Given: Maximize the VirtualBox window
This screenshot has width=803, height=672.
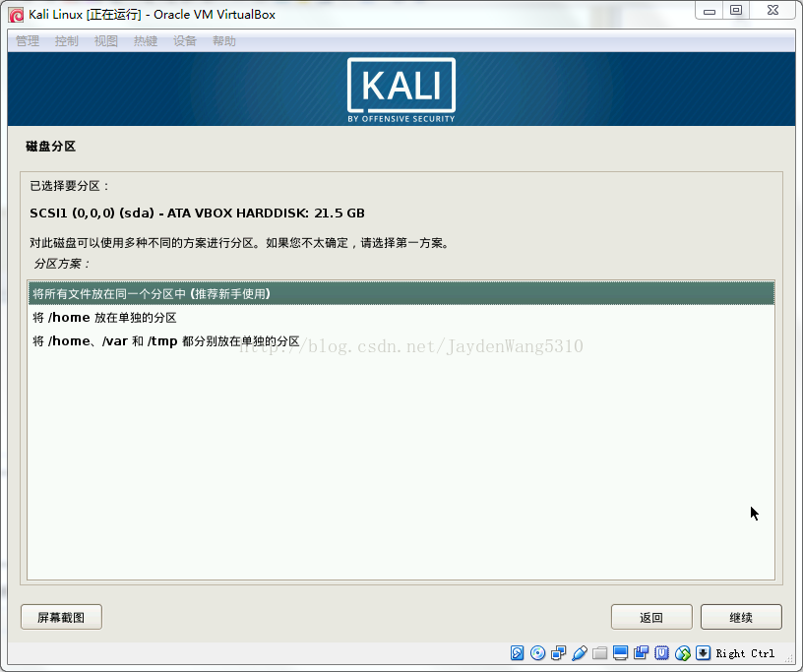Looking at the screenshot, I should click(736, 11).
